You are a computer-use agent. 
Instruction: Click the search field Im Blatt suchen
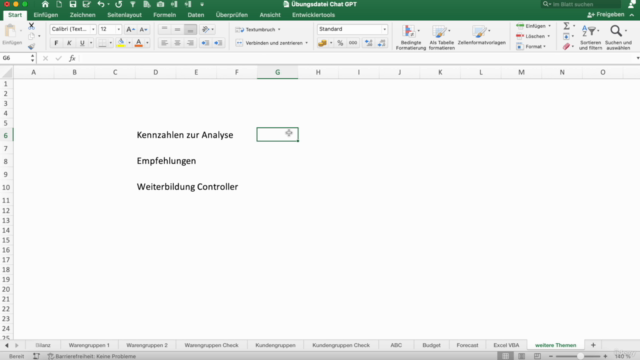point(581,4)
